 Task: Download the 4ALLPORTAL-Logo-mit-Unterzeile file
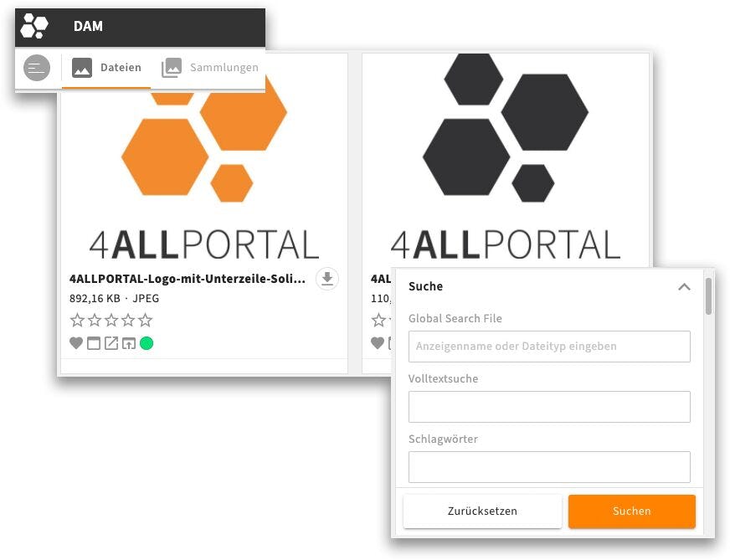[327, 279]
